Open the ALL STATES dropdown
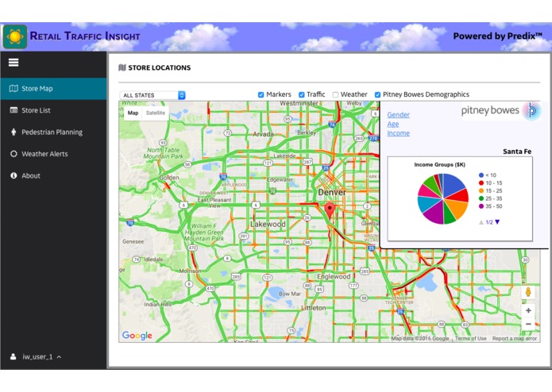Image resolution: width=552 pixels, height=392 pixels. point(152,95)
